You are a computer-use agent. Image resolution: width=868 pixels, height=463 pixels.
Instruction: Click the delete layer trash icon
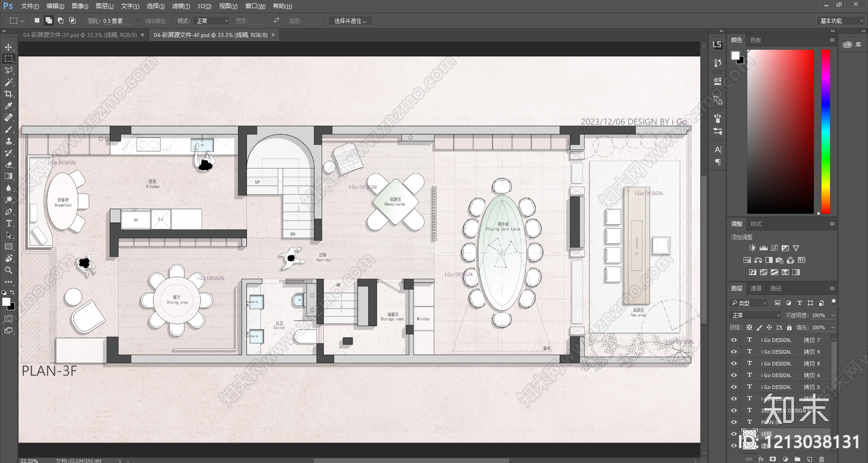[821, 459]
